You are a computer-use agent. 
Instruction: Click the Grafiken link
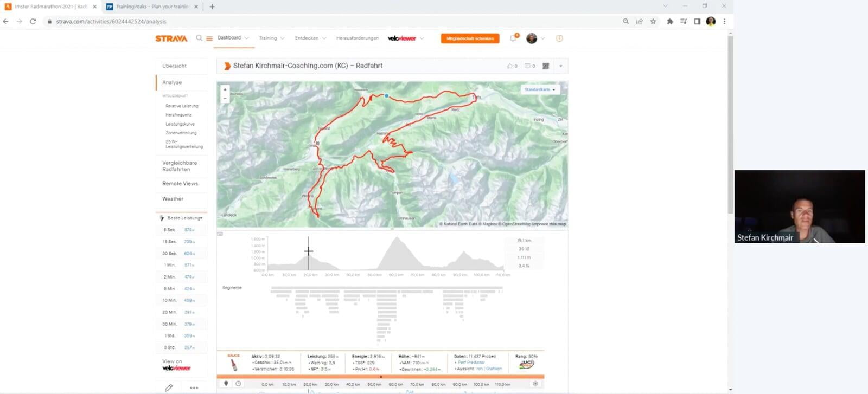click(494, 369)
